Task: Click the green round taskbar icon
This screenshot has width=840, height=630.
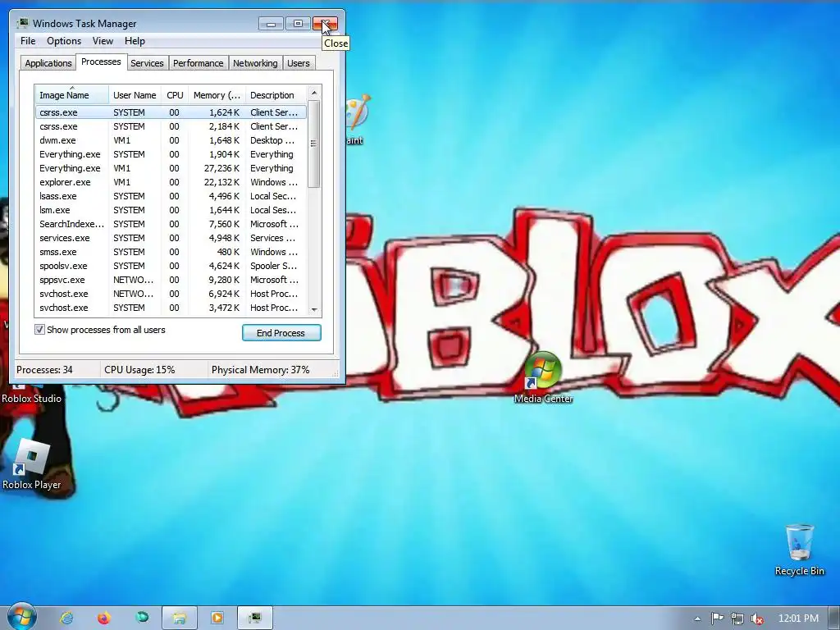Action: pos(142,617)
